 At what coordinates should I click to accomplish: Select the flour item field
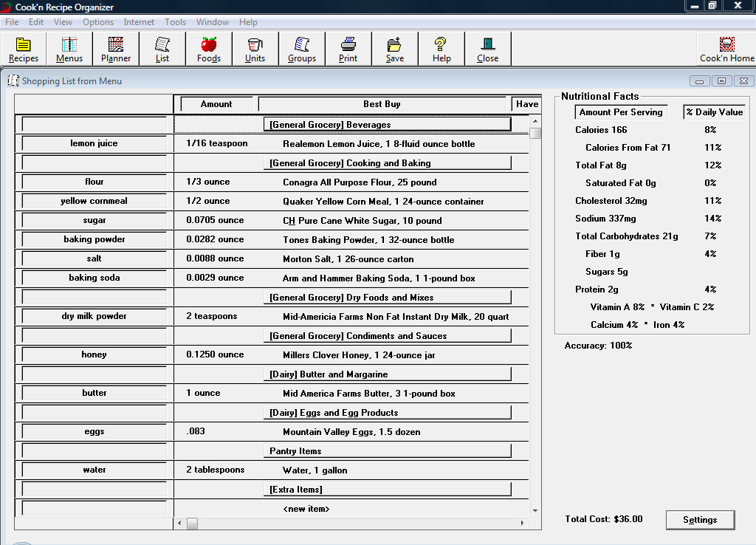click(x=94, y=182)
